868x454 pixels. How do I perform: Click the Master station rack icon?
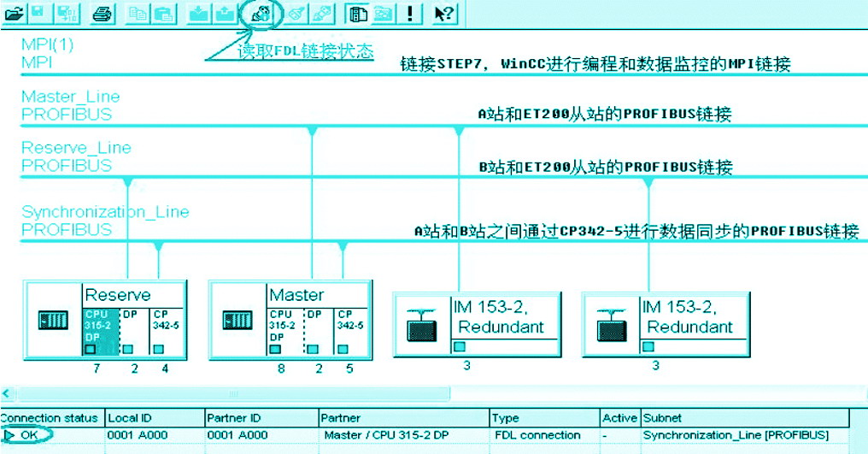pyautogui.click(x=238, y=320)
